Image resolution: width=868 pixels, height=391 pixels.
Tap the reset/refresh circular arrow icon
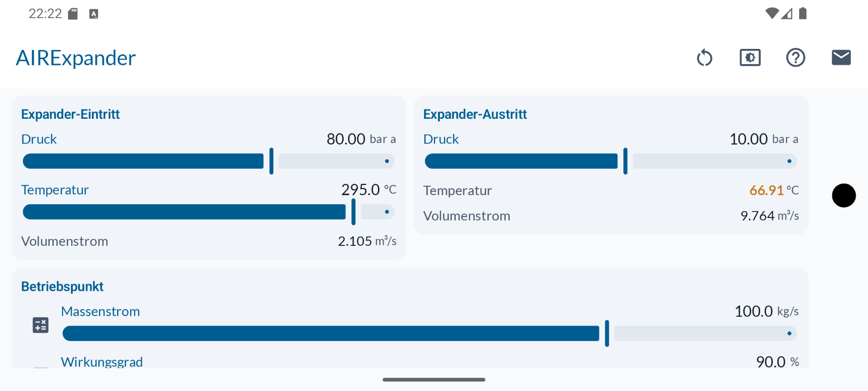704,58
